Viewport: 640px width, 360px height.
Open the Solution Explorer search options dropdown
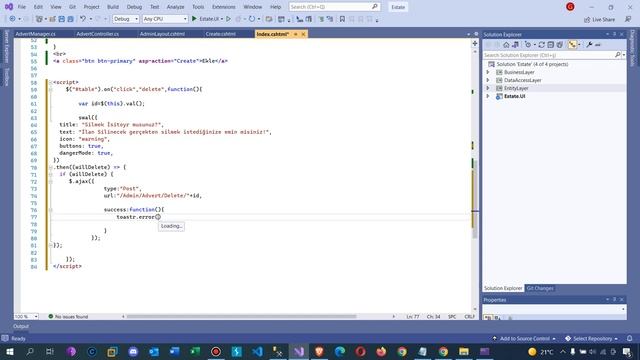tap(624, 55)
